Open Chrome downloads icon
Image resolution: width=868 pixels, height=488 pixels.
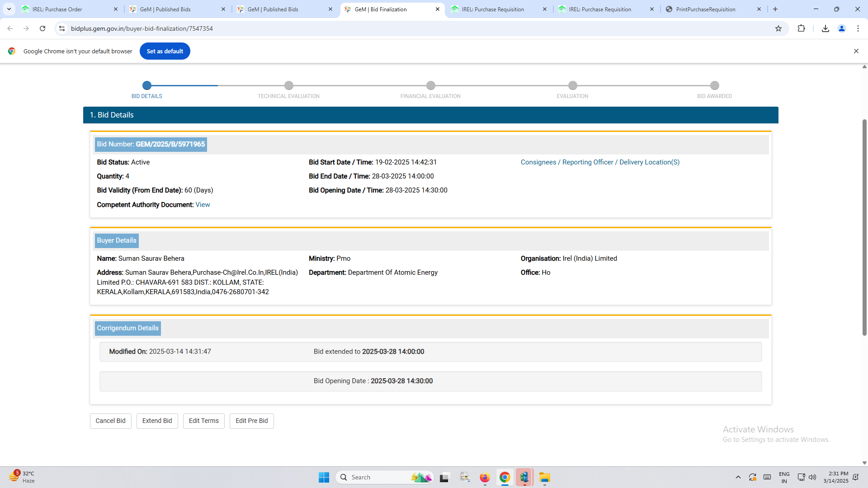tap(826, 28)
